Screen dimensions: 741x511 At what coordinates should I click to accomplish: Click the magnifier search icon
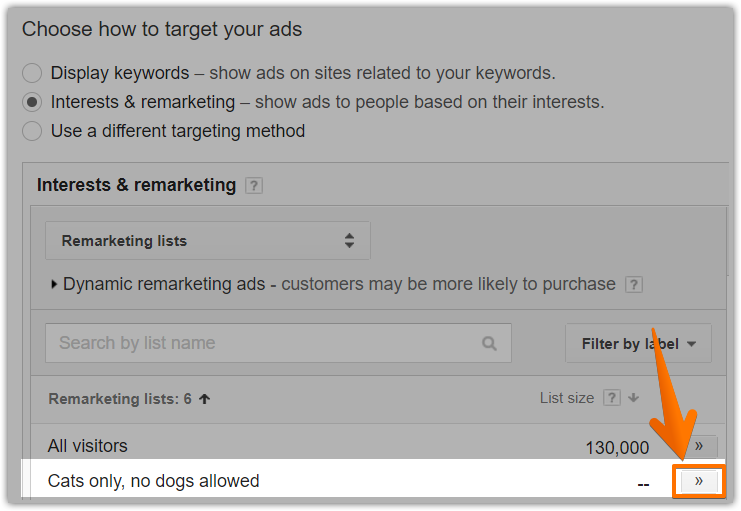tap(489, 343)
